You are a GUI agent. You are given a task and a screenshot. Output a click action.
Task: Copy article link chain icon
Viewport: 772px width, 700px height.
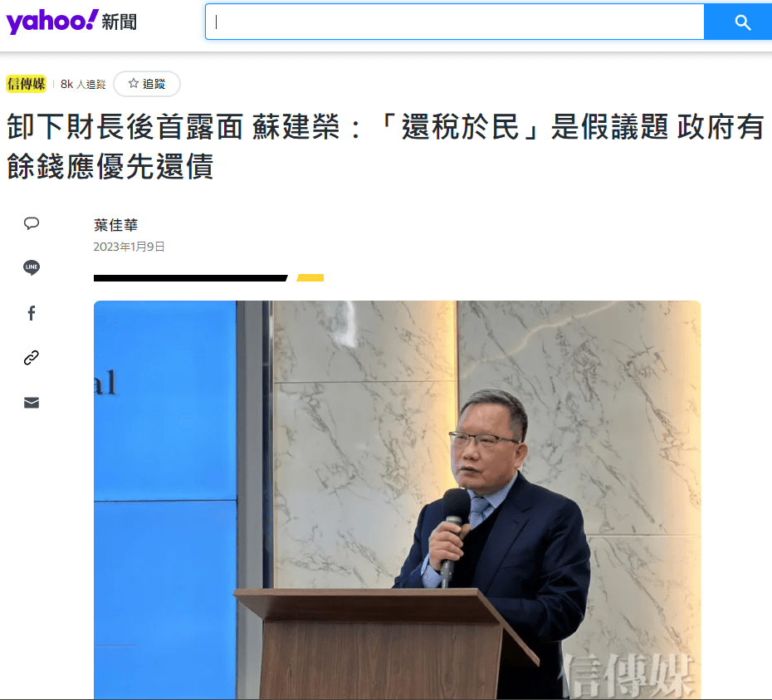pos(32,358)
